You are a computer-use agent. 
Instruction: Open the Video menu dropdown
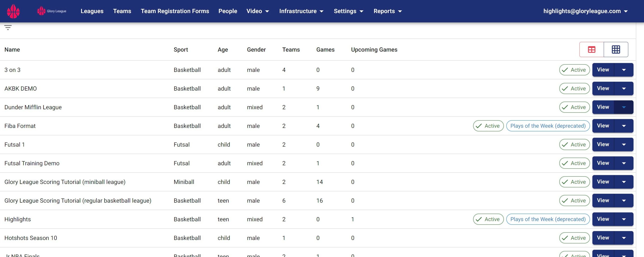[x=258, y=11]
